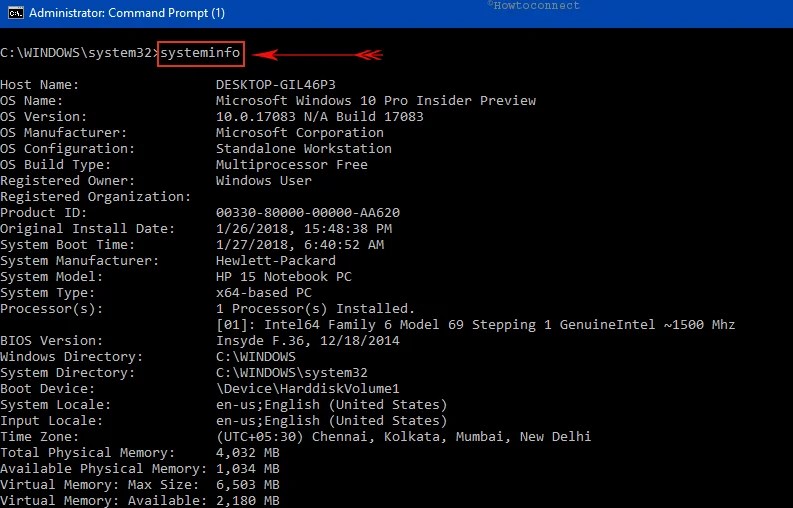Select '(UTC+05:30) Chennai, Kolkata, Mumbai, New Delhi'

404,437
